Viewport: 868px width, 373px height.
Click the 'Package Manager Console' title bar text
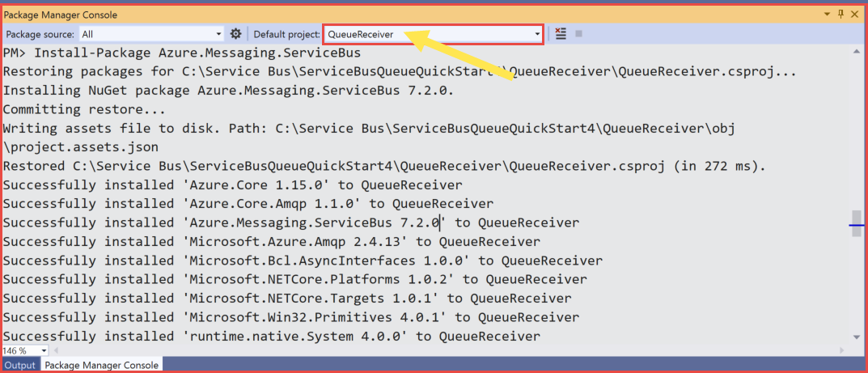click(61, 15)
